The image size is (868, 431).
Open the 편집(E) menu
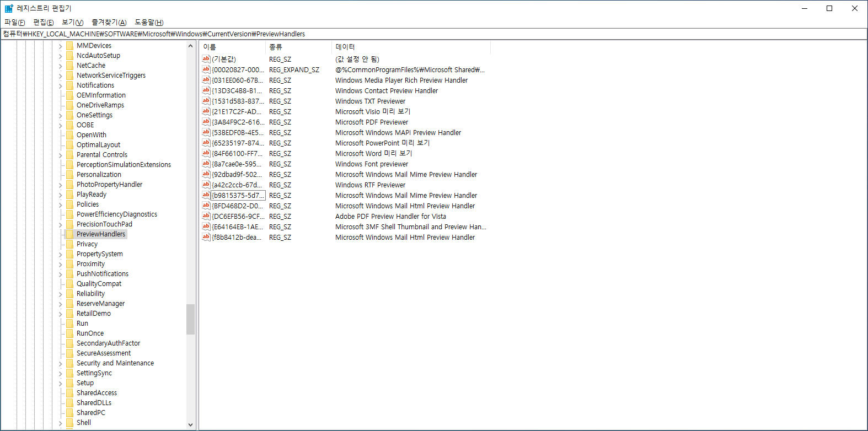(x=44, y=22)
